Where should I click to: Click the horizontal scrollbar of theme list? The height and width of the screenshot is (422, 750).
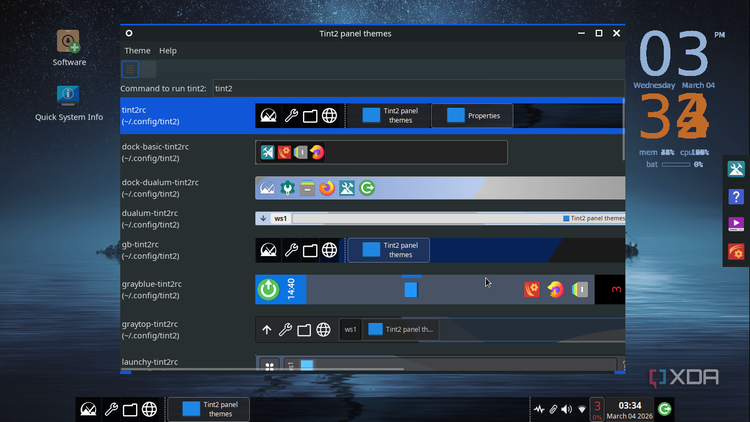pos(262,369)
